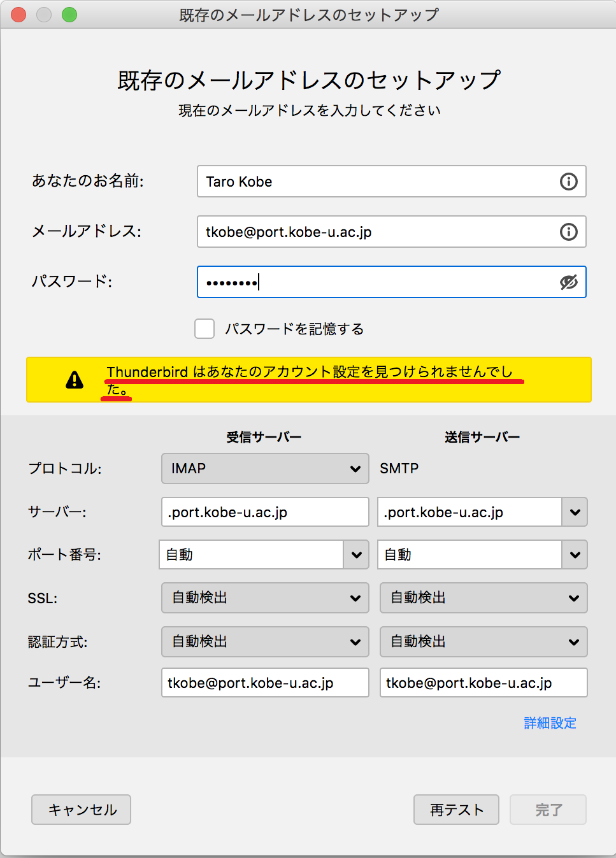Click the 完了 button

[x=548, y=810]
